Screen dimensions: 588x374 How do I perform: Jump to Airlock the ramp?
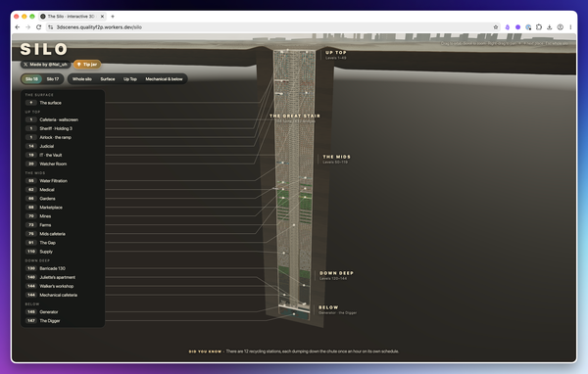click(x=63, y=137)
